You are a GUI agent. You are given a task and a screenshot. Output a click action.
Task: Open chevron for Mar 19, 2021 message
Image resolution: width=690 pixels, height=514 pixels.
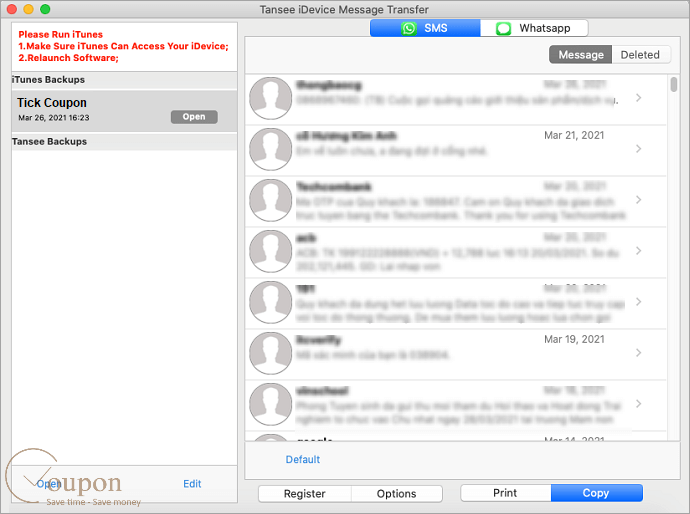coord(639,353)
